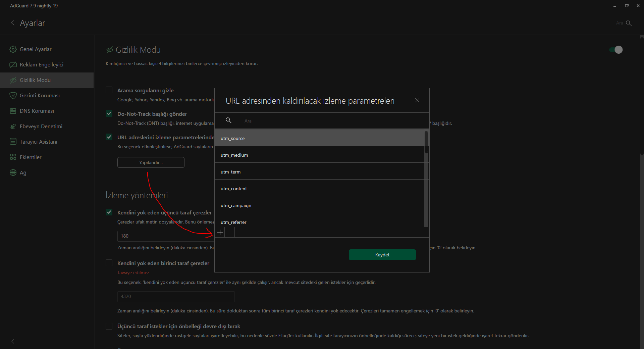Click the Gezinti Koruması shield icon
This screenshot has width=644, height=349.
point(13,96)
